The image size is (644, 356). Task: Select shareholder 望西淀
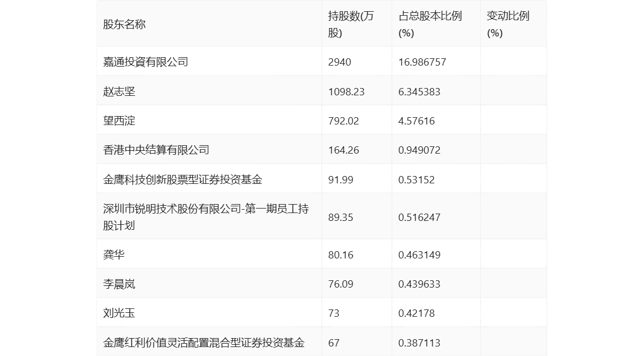pyautogui.click(x=119, y=121)
